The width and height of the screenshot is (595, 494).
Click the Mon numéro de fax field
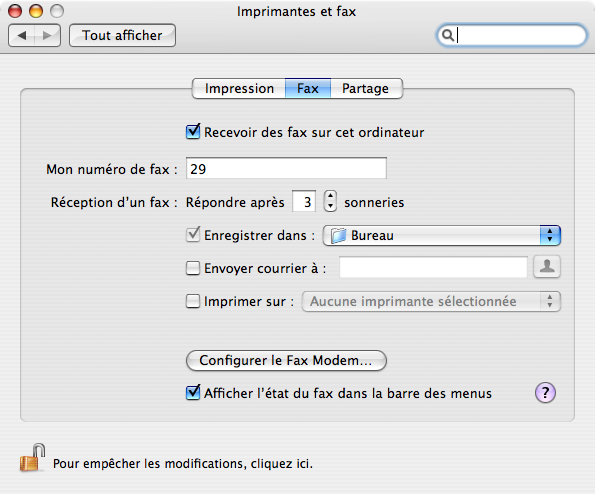tap(286, 168)
